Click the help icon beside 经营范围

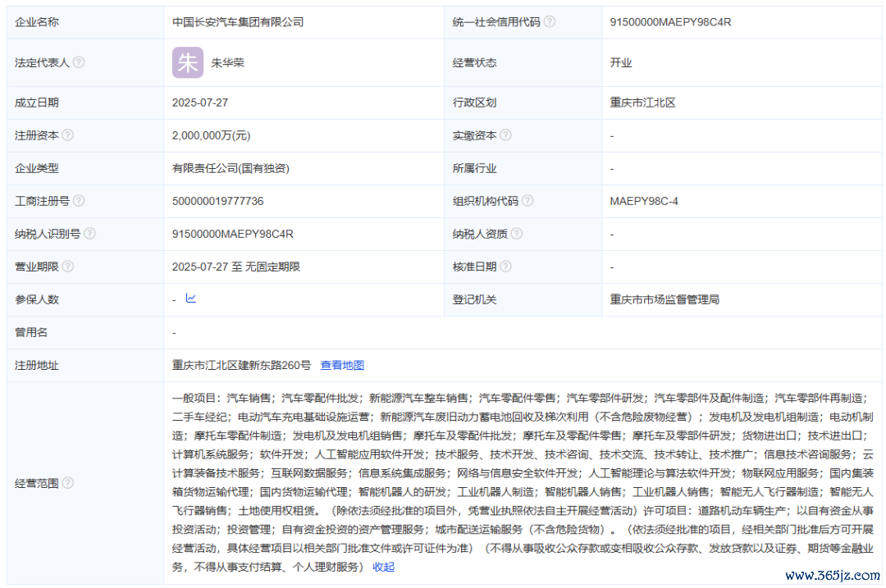(x=68, y=483)
